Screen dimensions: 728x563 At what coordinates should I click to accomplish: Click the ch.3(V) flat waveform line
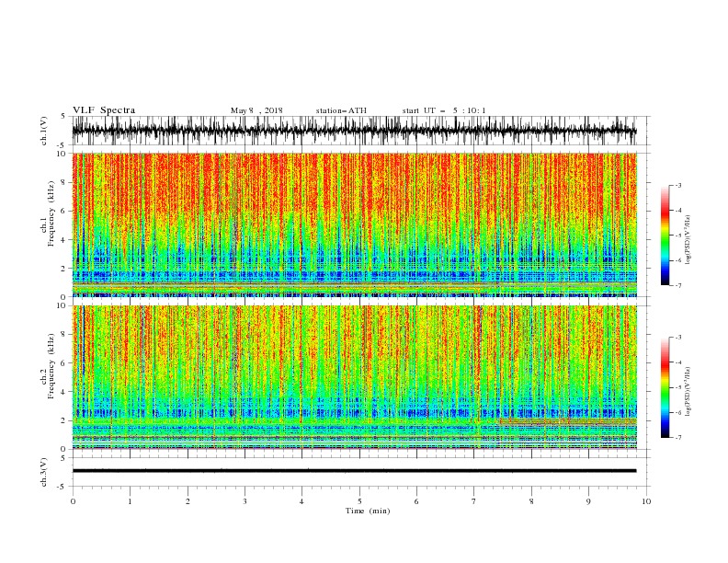click(x=354, y=471)
